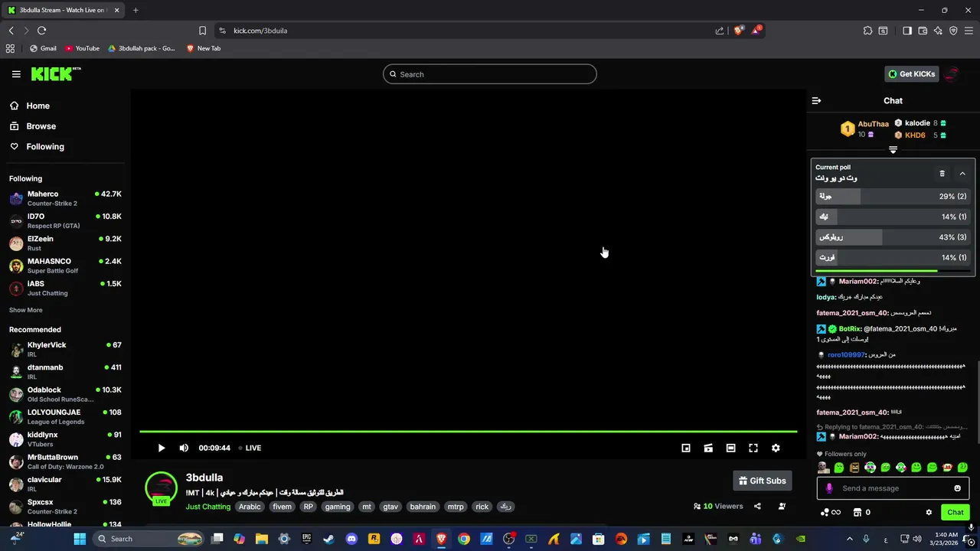The image size is (980, 551).
Task: Open the YouTube bookmark
Action: point(82,48)
